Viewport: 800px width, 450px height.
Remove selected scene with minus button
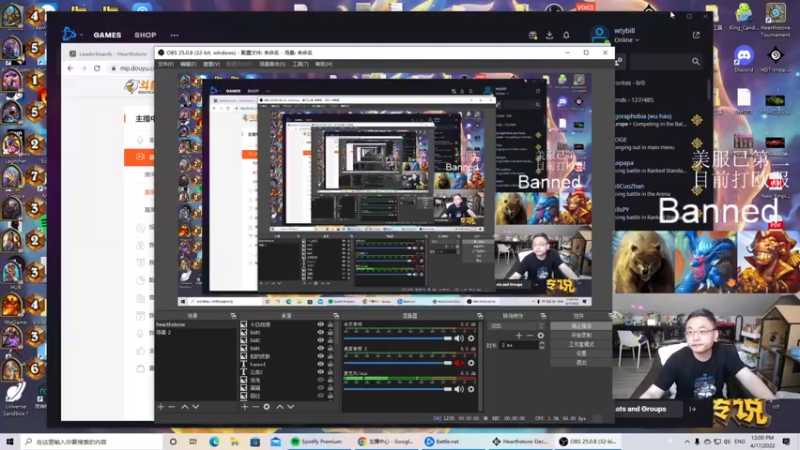(171, 407)
